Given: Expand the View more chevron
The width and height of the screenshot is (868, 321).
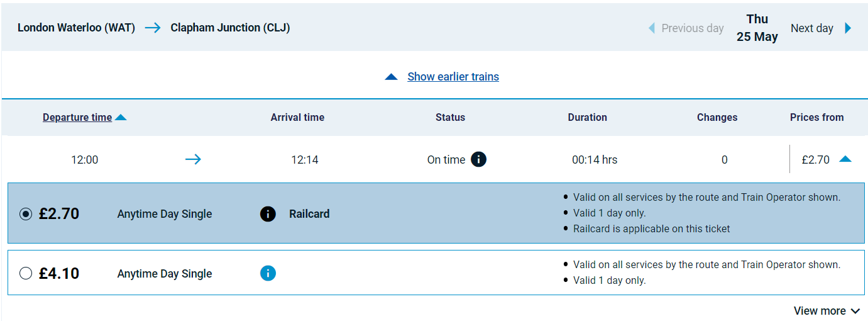Looking at the screenshot, I should pos(855,311).
